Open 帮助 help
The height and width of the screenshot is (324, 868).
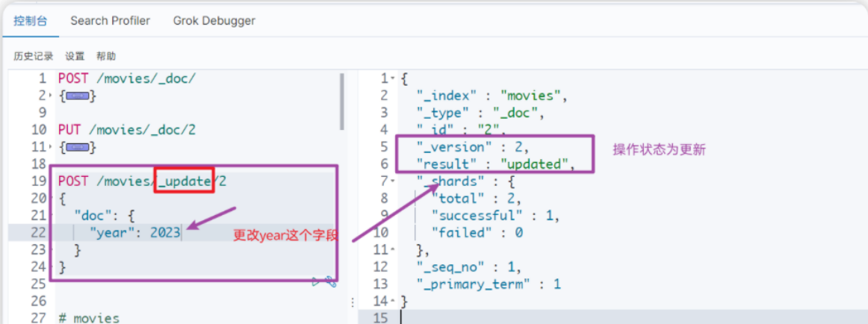(x=106, y=56)
